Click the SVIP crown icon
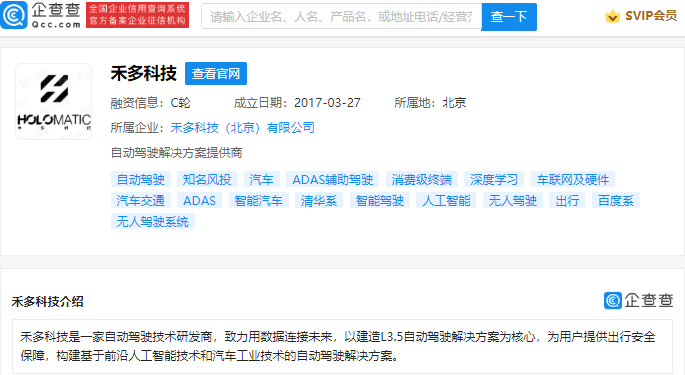This screenshot has width=685, height=375. coord(612,16)
